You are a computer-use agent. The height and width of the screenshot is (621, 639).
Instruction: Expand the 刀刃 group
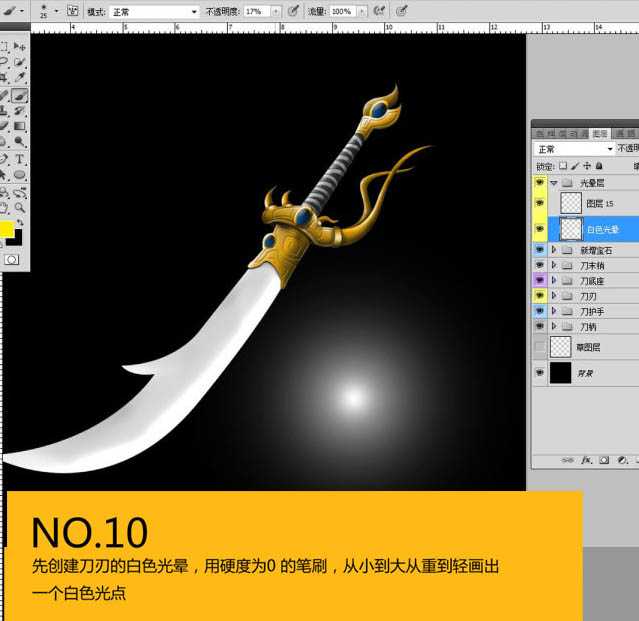coord(554,295)
